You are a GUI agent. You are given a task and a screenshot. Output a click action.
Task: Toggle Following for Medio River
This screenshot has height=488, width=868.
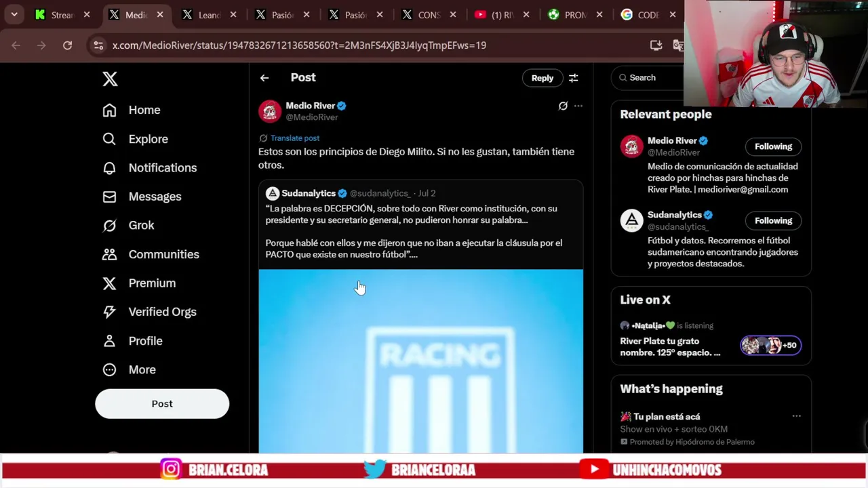coord(773,146)
